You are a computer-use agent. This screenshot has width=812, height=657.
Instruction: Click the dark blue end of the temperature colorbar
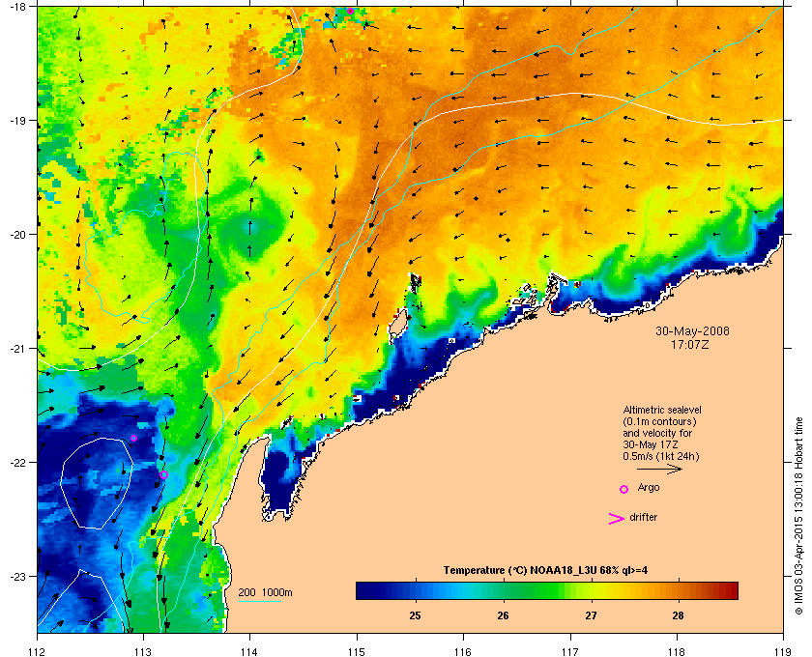pyautogui.click(x=365, y=590)
